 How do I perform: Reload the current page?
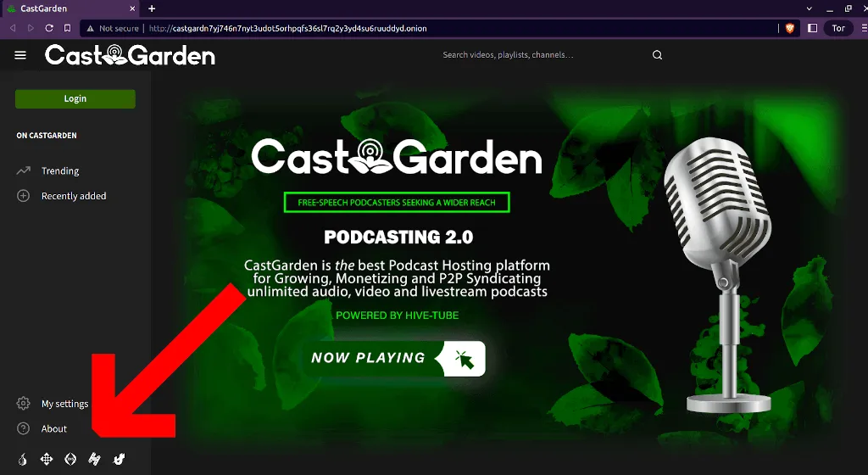49,28
